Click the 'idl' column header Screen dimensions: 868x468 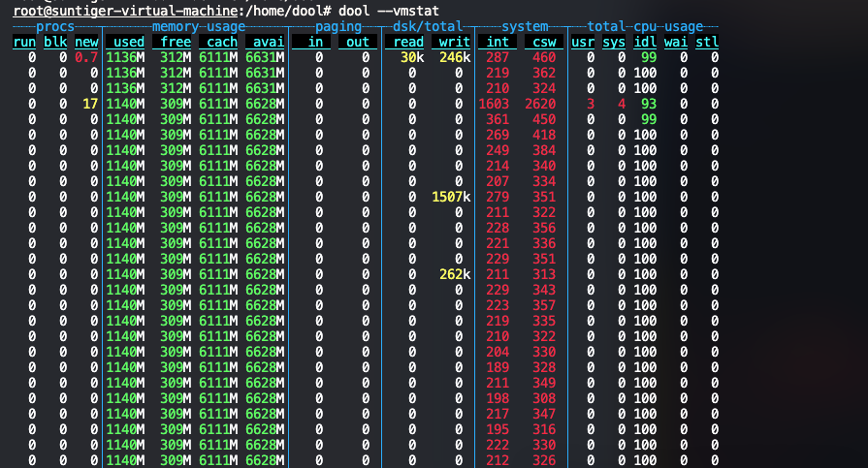(x=645, y=42)
